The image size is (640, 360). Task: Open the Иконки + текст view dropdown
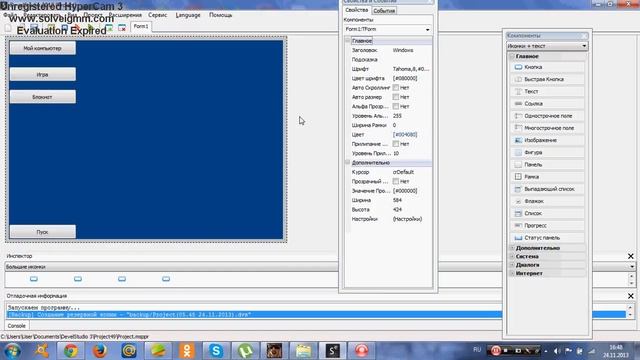click(584, 46)
